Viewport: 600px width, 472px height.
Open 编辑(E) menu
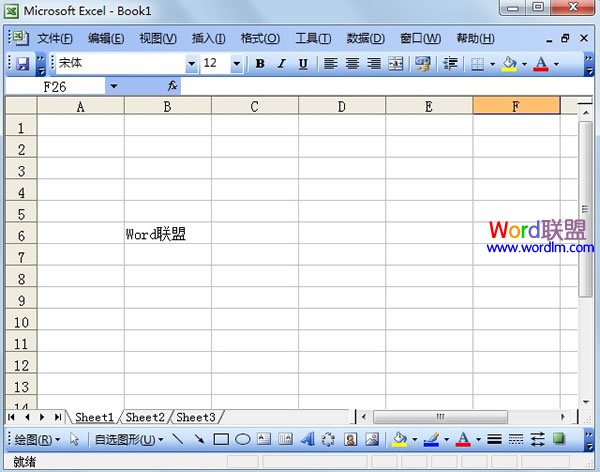click(x=106, y=38)
